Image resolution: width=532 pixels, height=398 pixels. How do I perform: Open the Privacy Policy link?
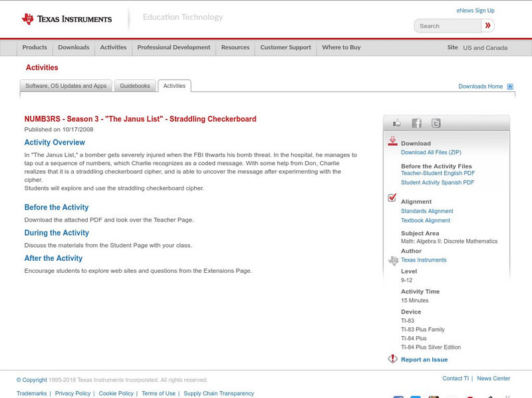pos(72,393)
